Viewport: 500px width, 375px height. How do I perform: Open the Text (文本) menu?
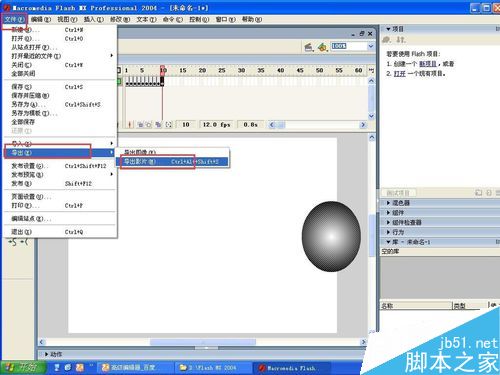(146, 19)
